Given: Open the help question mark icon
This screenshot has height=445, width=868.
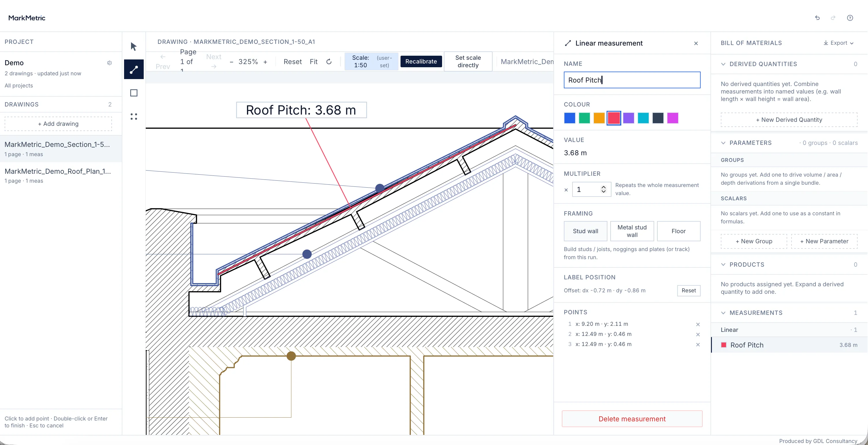Looking at the screenshot, I should [x=850, y=18].
